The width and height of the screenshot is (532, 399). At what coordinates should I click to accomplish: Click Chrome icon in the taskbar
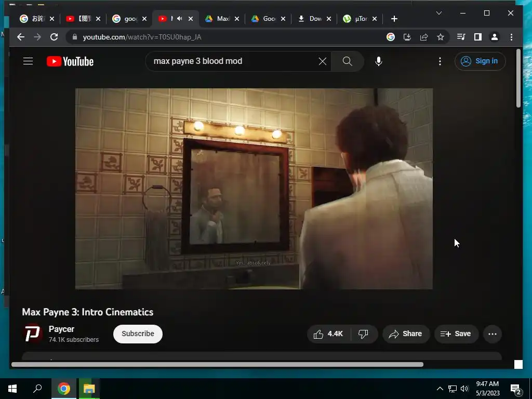click(x=64, y=389)
